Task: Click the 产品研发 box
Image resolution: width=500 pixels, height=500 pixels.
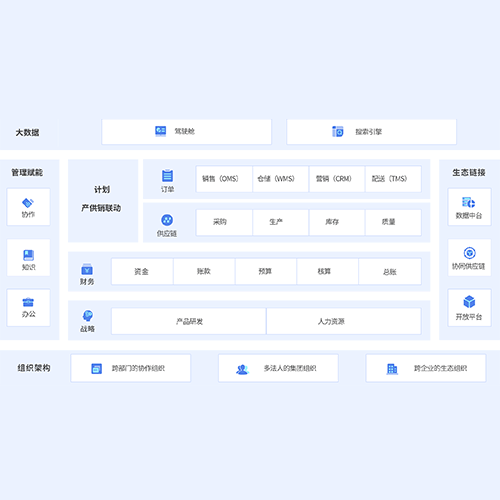Action: coord(189,321)
